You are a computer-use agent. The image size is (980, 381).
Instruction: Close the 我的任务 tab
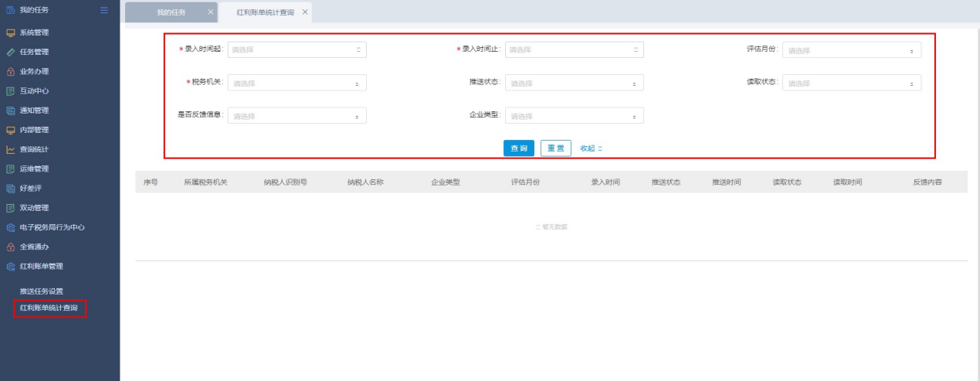211,12
